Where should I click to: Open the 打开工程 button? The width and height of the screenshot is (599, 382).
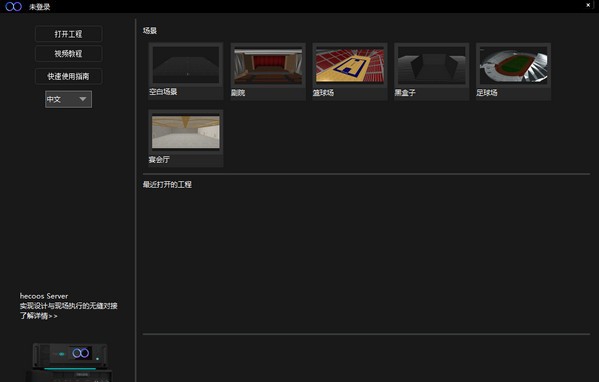68,34
